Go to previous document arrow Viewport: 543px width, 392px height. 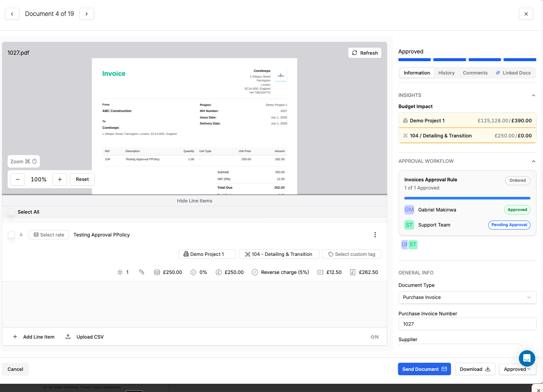[x=12, y=14]
